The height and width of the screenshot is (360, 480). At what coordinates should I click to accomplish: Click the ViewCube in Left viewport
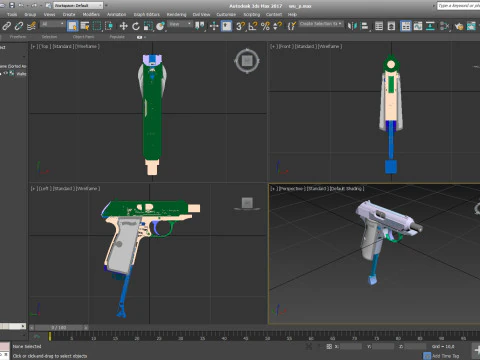coord(247,203)
